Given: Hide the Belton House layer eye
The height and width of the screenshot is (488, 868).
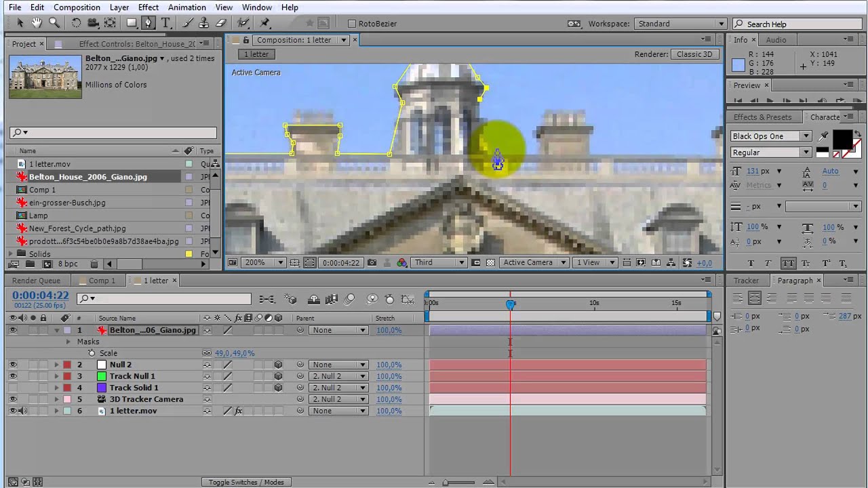Looking at the screenshot, I should tap(13, 330).
